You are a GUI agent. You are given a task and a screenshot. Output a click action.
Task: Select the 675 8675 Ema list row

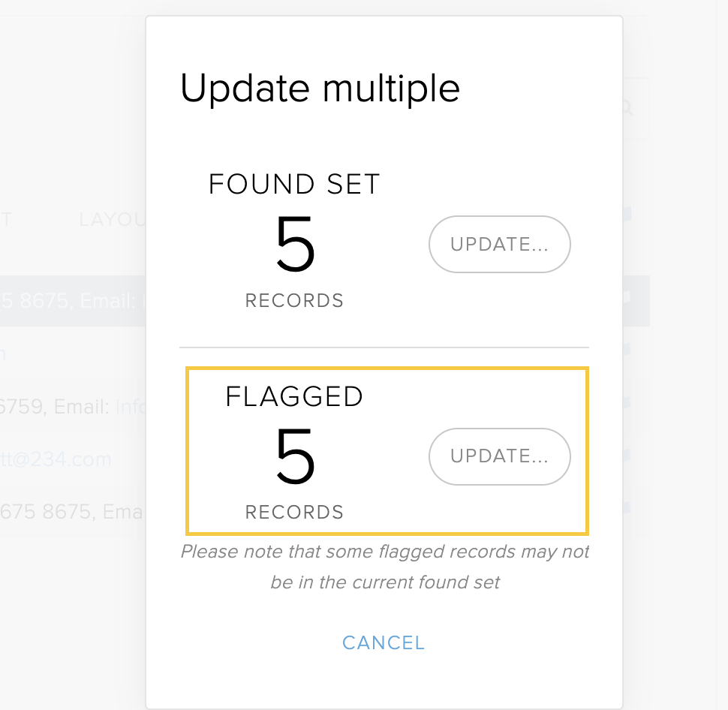tap(73, 512)
